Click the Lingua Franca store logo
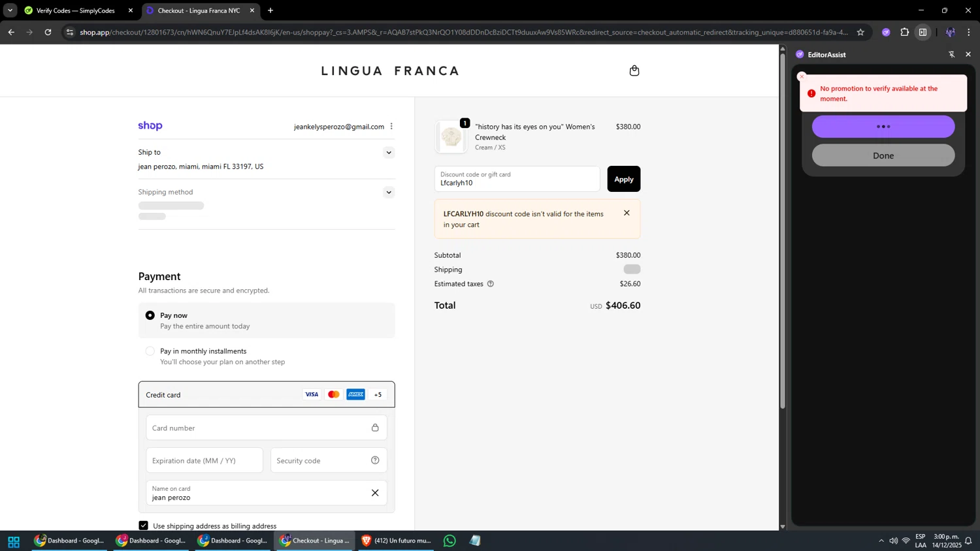 coord(390,71)
